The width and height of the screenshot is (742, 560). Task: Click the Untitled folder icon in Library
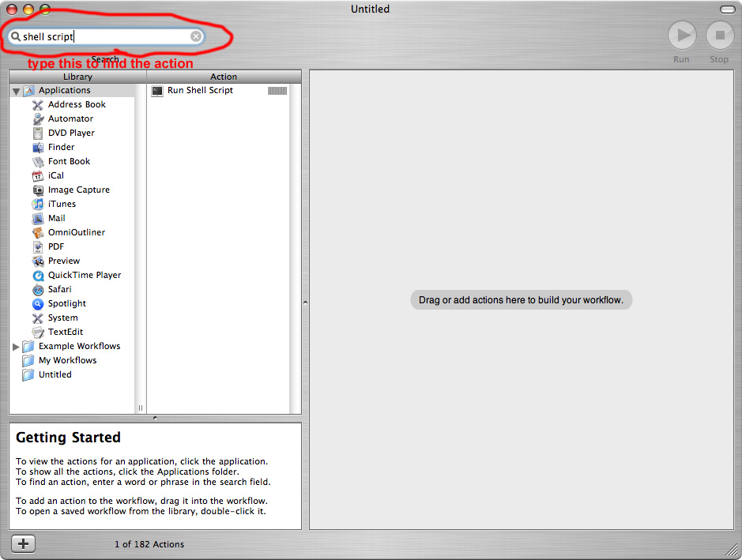click(x=28, y=374)
